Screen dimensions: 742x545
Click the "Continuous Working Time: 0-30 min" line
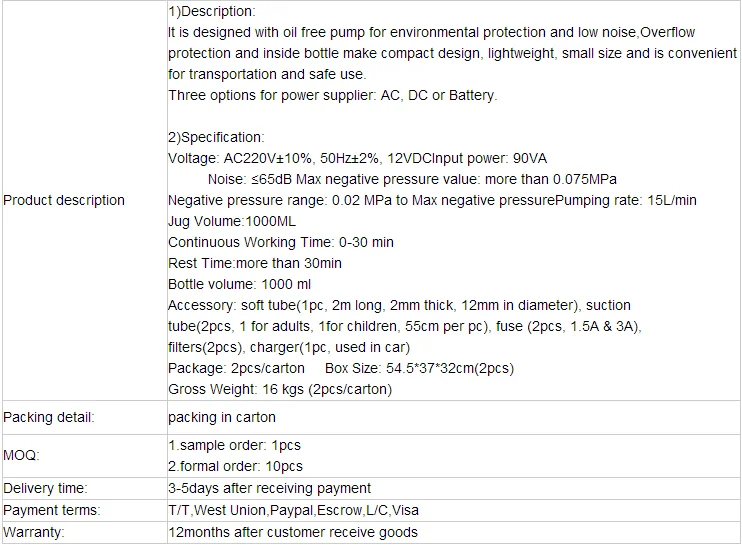tap(280, 242)
